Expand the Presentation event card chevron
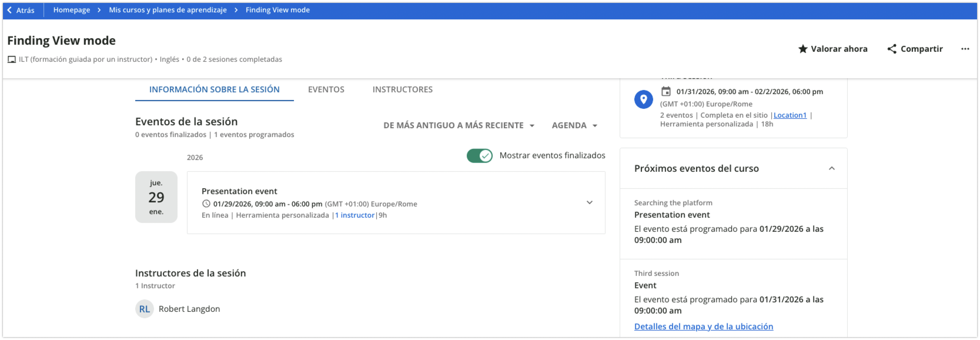Screen dimensions: 980x340 (589, 203)
